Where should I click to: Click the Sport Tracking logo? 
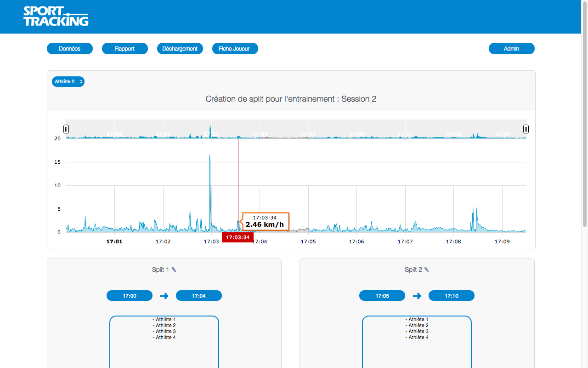tap(56, 17)
